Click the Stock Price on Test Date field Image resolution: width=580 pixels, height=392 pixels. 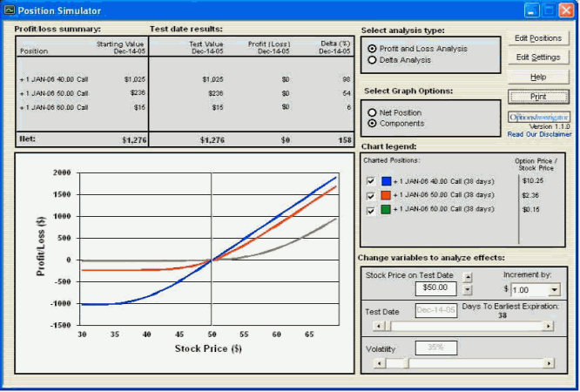coord(436,287)
